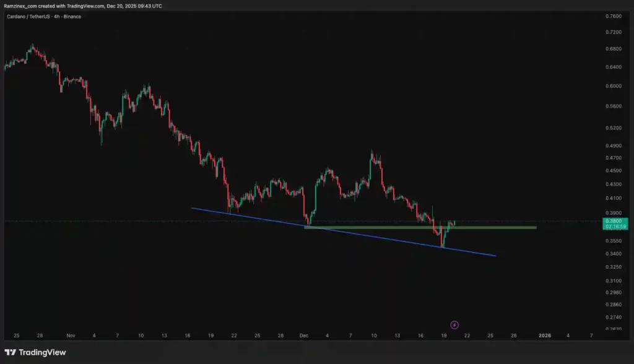Click the 0.3100 price axis label
This screenshot has width=634, height=364.
click(614, 280)
